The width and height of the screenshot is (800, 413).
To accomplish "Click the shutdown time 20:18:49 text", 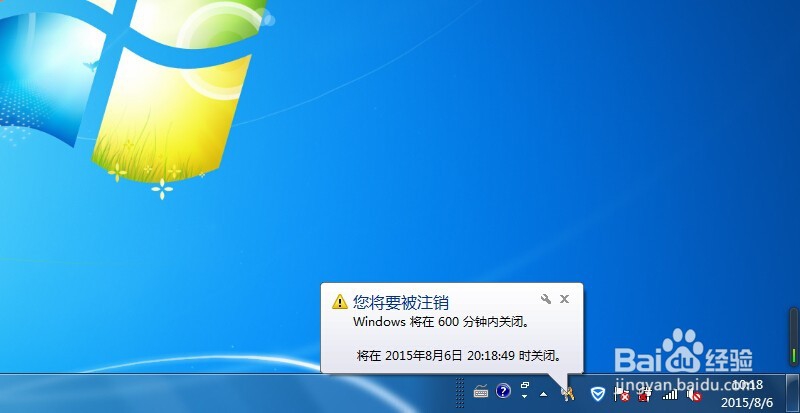I will coord(490,356).
